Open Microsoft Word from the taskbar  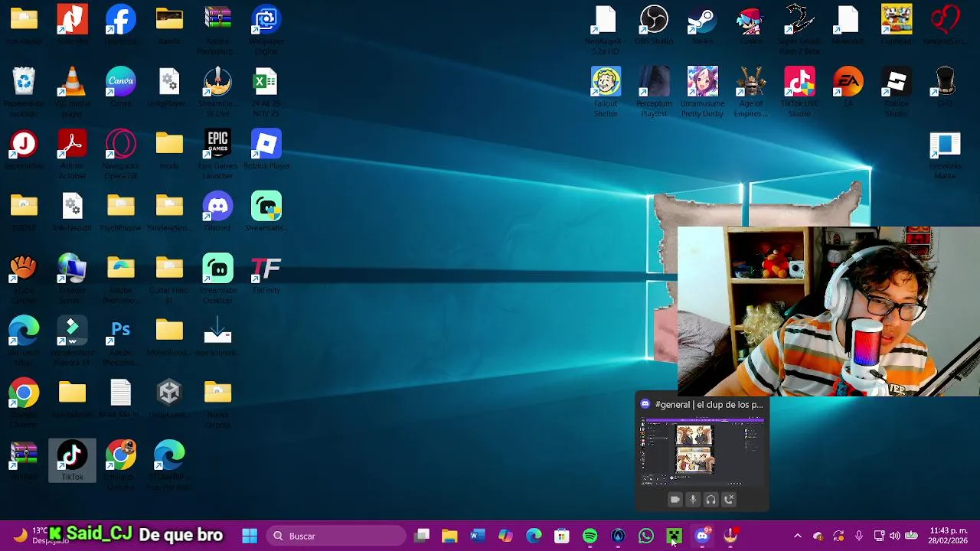478,536
